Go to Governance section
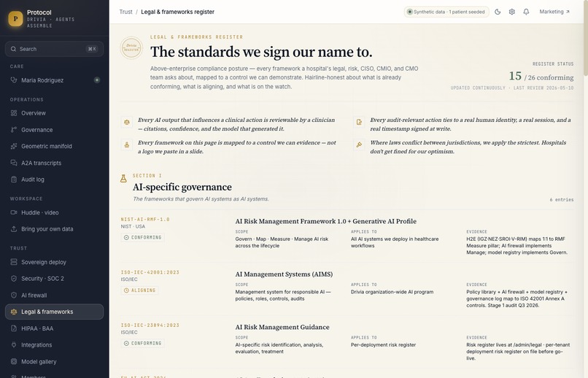588x378 pixels. [55, 130]
